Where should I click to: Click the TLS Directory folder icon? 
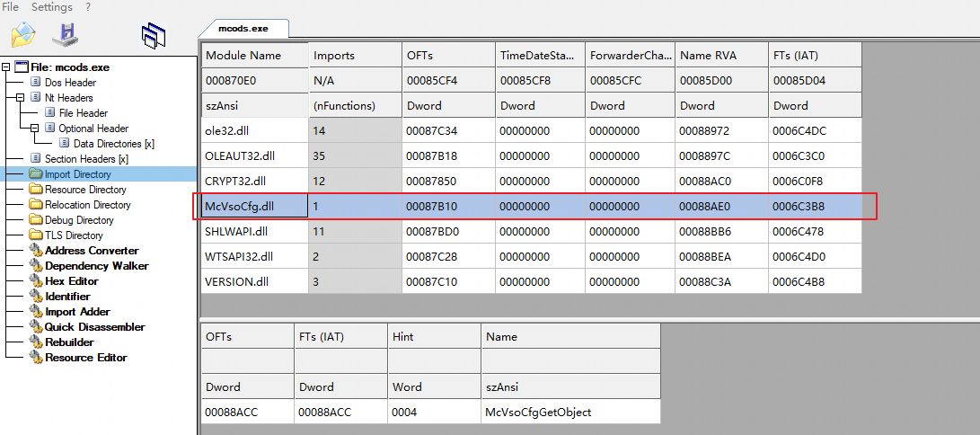(x=34, y=235)
